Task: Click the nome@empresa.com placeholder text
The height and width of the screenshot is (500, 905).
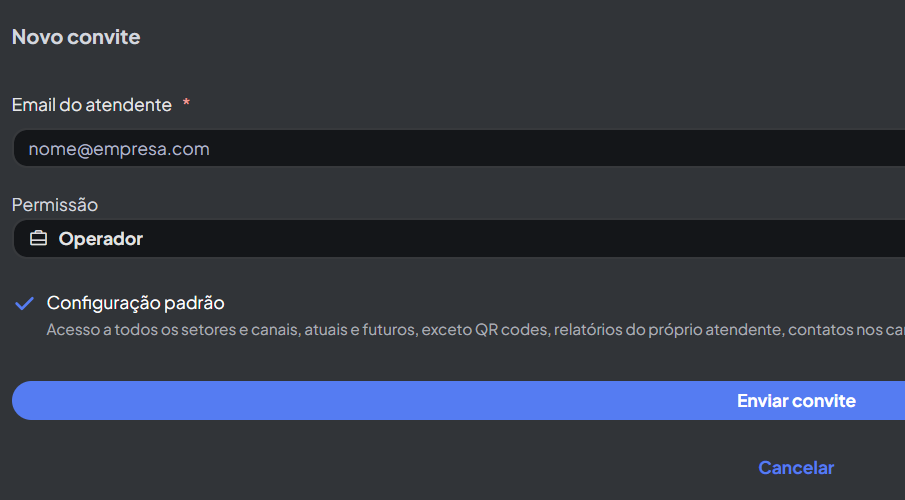Action: pyautogui.click(x=119, y=149)
